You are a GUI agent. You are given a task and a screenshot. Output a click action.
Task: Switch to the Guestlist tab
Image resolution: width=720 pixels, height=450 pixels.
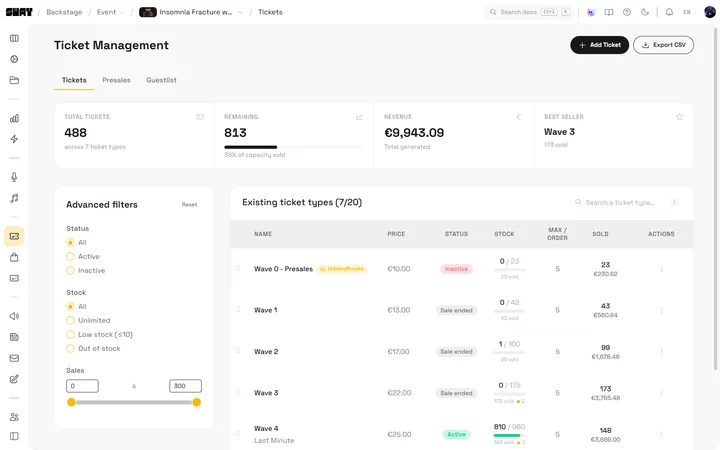tap(161, 80)
